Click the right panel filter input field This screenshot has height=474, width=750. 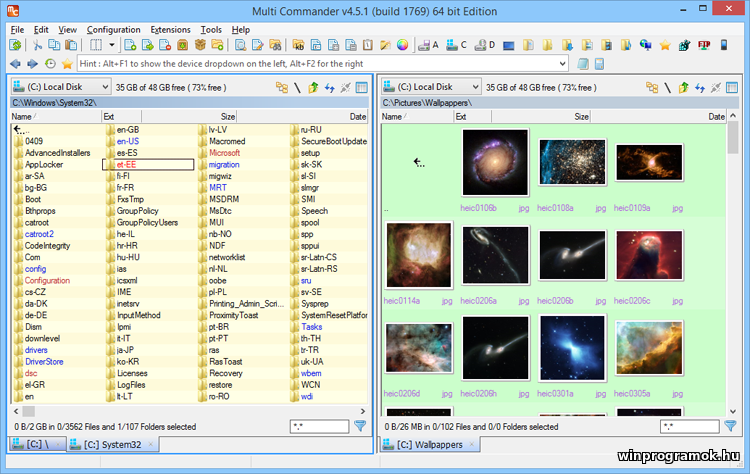[689, 426]
